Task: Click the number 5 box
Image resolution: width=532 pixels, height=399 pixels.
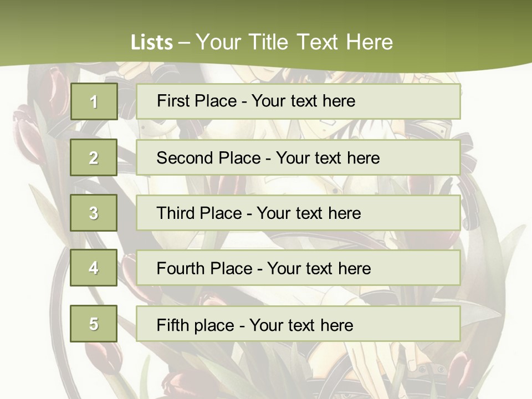Action: (x=94, y=324)
